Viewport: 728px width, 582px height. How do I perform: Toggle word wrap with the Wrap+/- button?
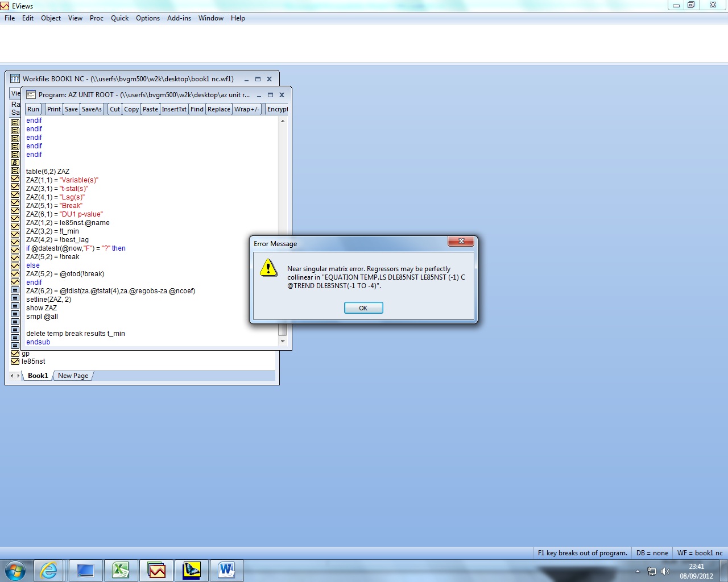[247, 109]
